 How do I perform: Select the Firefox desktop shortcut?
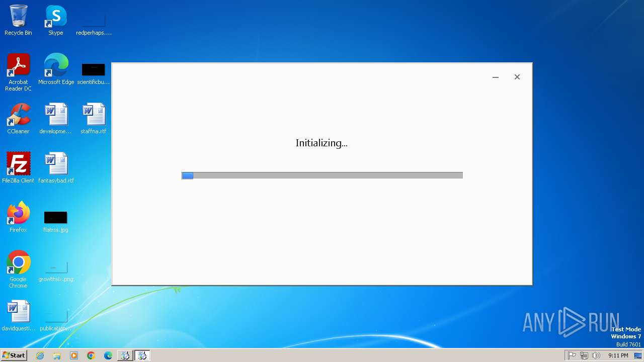click(18, 217)
